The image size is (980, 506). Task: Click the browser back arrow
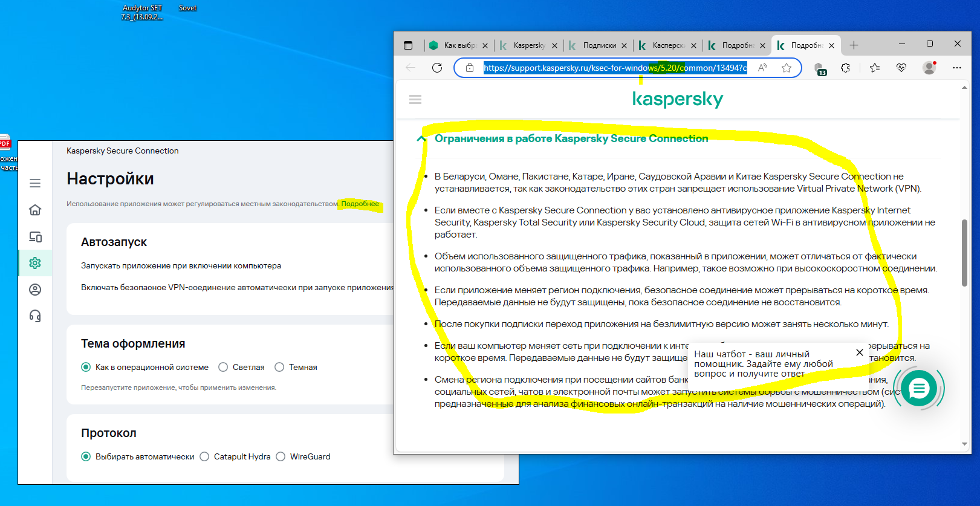point(410,68)
